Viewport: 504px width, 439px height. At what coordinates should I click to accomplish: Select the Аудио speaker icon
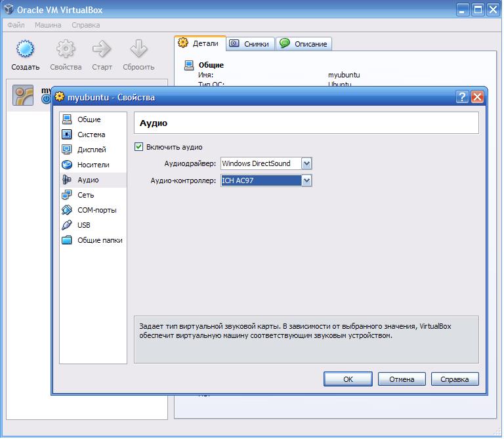(x=67, y=180)
